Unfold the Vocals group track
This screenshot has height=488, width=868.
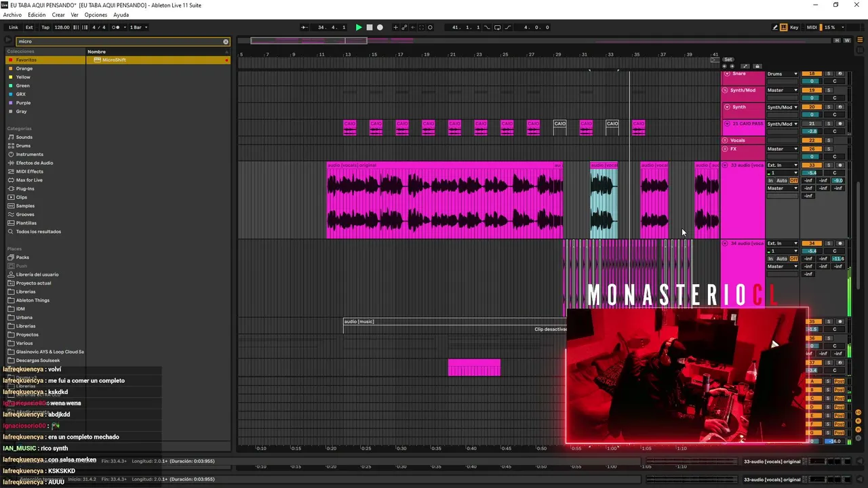725,140
